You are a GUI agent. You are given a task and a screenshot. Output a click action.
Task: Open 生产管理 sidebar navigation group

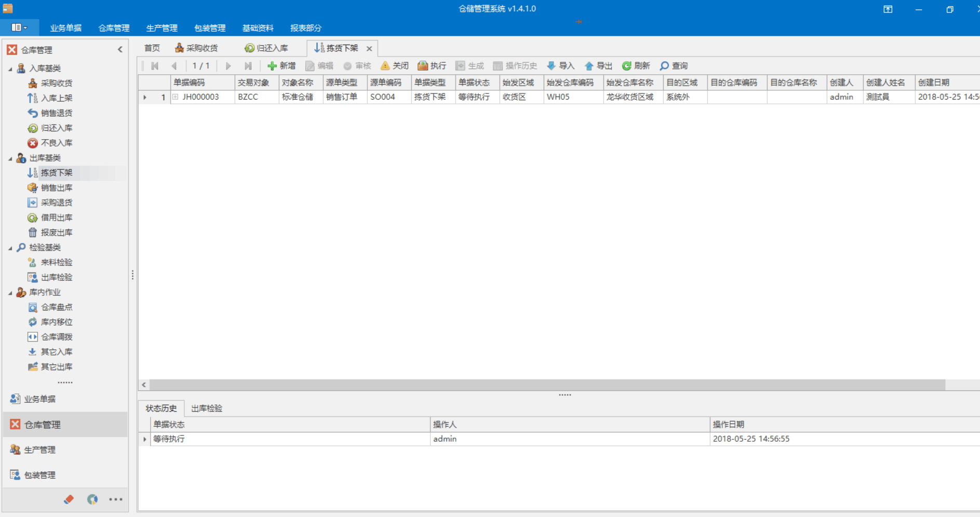point(65,450)
